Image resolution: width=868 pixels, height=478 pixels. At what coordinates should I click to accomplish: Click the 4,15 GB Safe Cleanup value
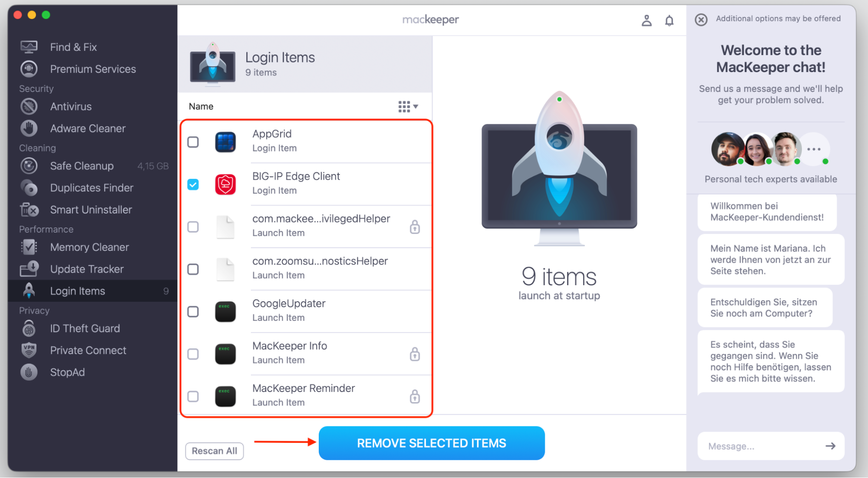[x=153, y=166]
